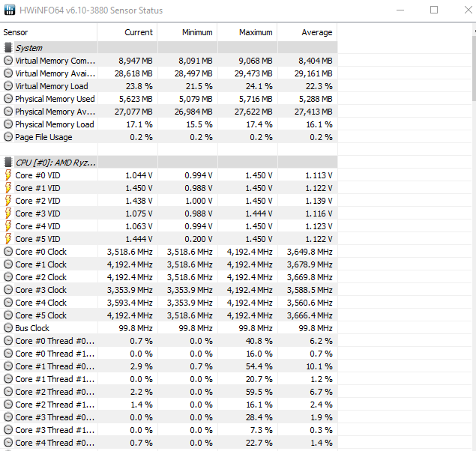This screenshot has width=476, height=451.
Task: Click the 8,947 MB current value
Action: (136, 61)
